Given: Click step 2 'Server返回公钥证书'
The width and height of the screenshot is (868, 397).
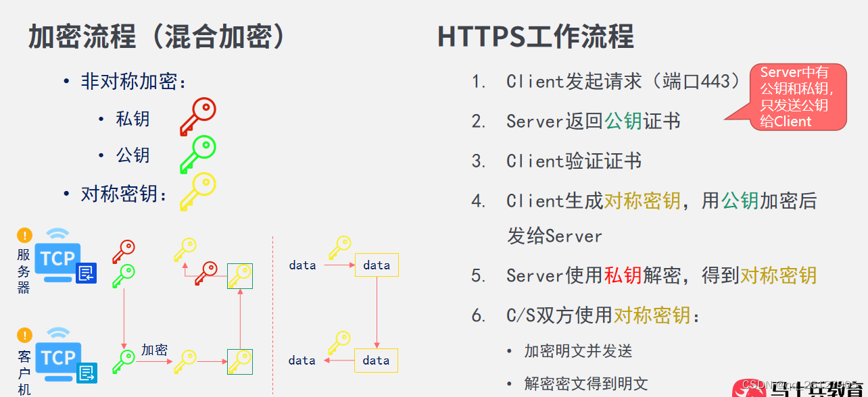Looking at the screenshot, I should click(x=594, y=122).
